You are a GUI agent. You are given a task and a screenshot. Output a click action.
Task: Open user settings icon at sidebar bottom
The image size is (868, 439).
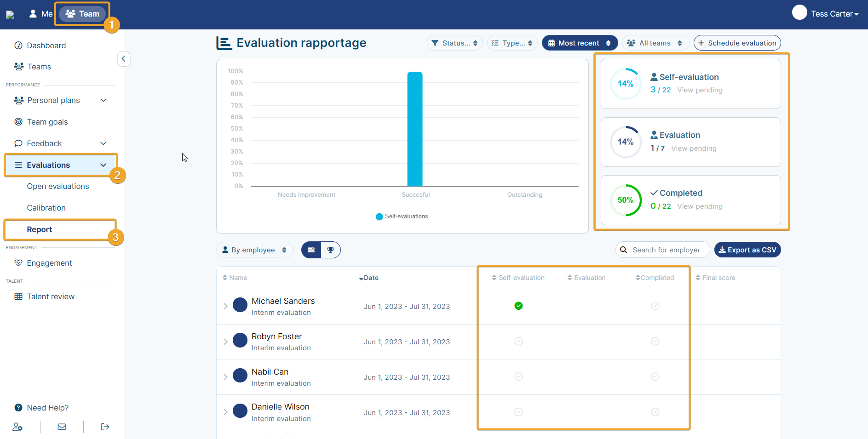pyautogui.click(x=17, y=427)
